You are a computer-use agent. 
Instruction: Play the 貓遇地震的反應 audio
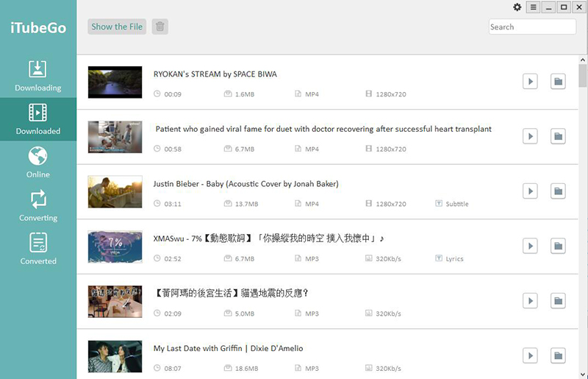pyautogui.click(x=530, y=301)
